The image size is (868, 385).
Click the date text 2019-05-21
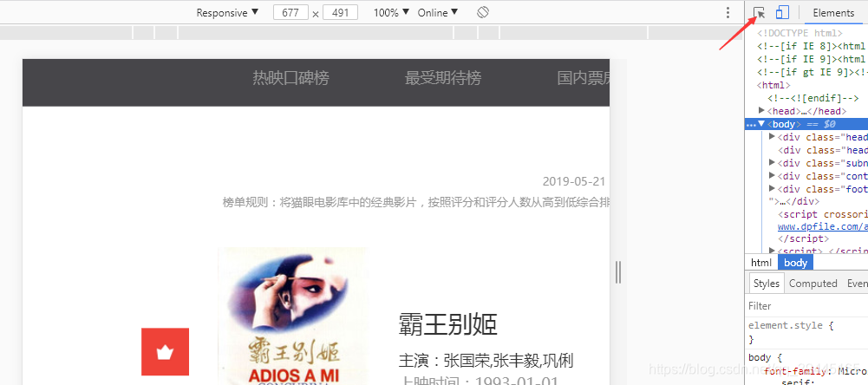tap(574, 182)
